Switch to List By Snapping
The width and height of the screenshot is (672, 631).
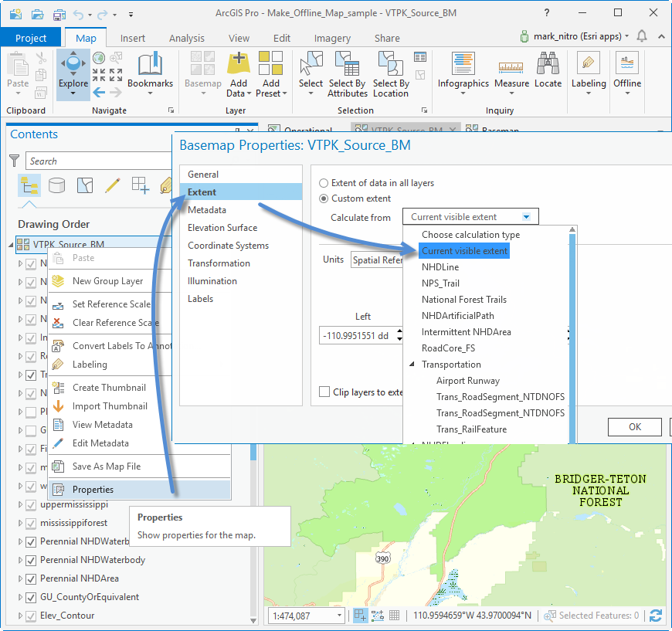click(141, 185)
